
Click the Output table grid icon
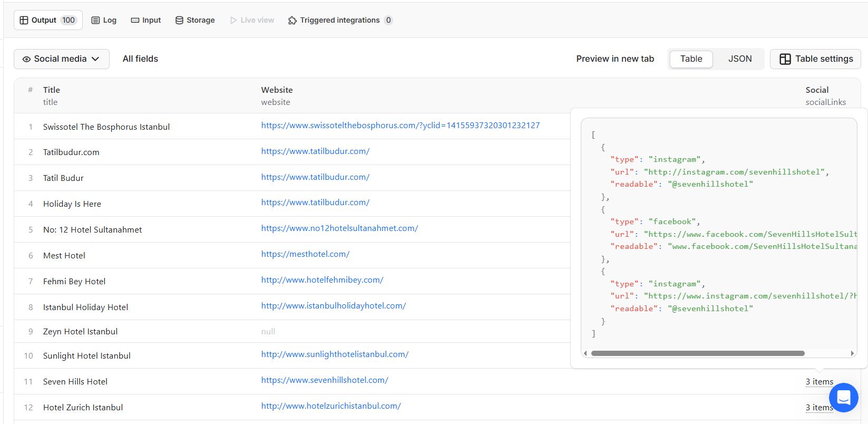[x=24, y=20]
